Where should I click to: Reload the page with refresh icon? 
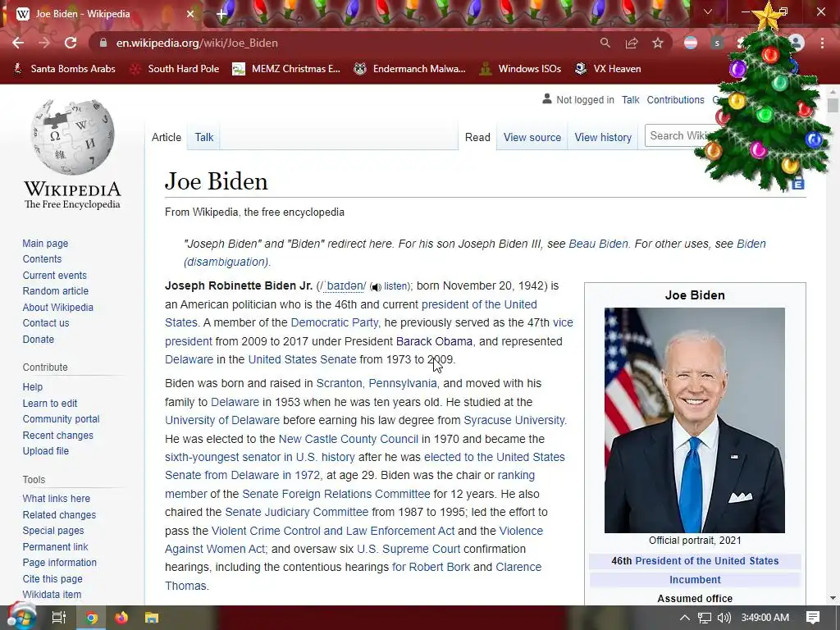[x=71, y=43]
